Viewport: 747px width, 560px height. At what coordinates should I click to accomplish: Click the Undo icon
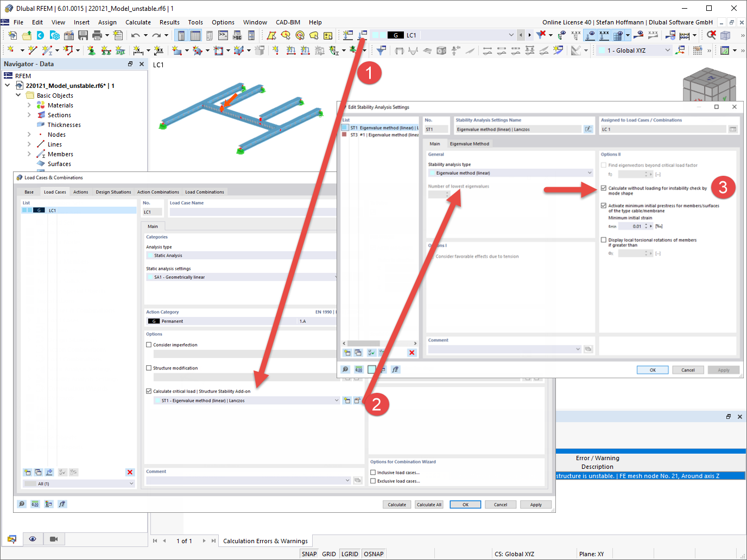(135, 35)
